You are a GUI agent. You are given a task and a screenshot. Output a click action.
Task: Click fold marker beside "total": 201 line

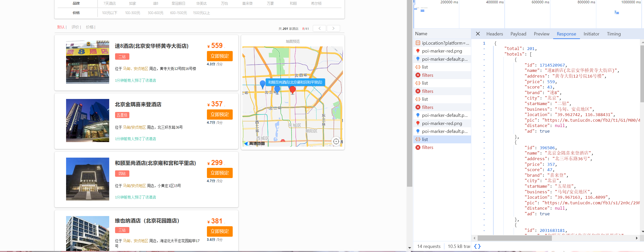click(x=484, y=48)
